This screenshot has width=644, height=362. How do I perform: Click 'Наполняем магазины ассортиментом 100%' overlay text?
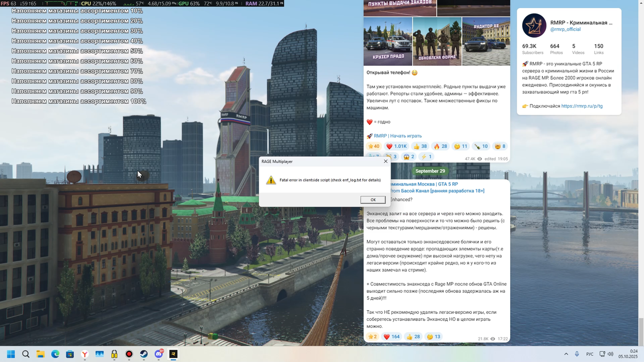coord(78,101)
